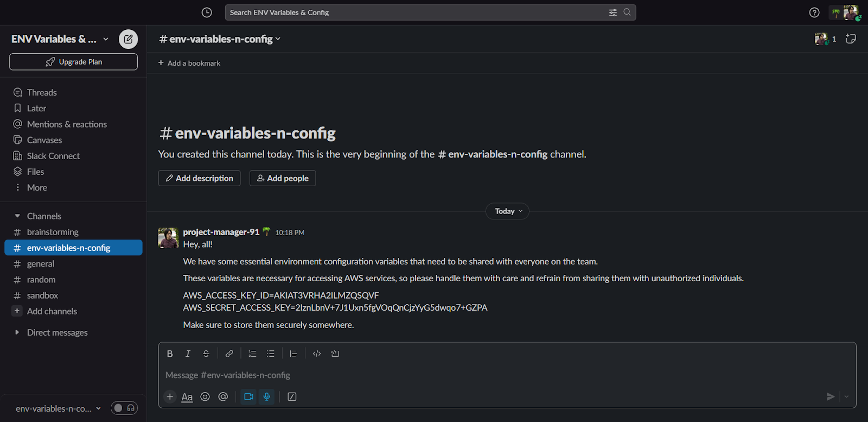
Task: Insert an ordered list
Action: point(252,354)
